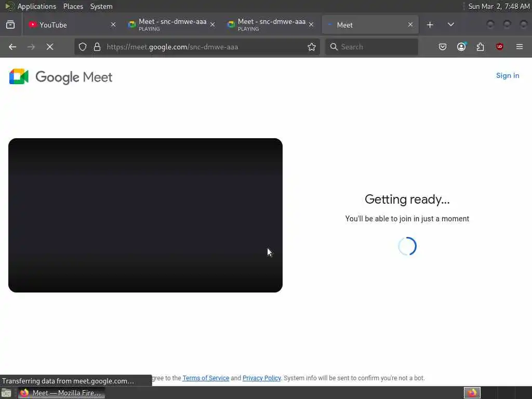532x399 pixels.
Task: Close the second Meet - snc-dmwe-aaa tab
Action: pos(311,25)
